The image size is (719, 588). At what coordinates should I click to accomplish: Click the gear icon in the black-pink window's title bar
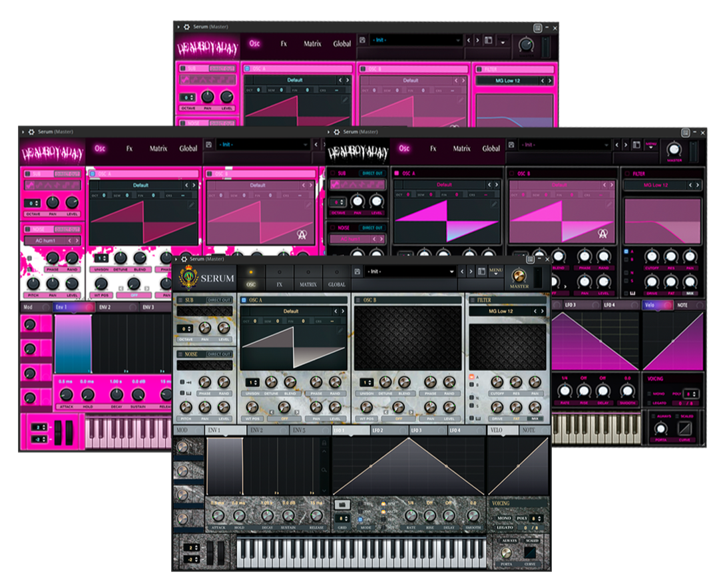(x=337, y=132)
